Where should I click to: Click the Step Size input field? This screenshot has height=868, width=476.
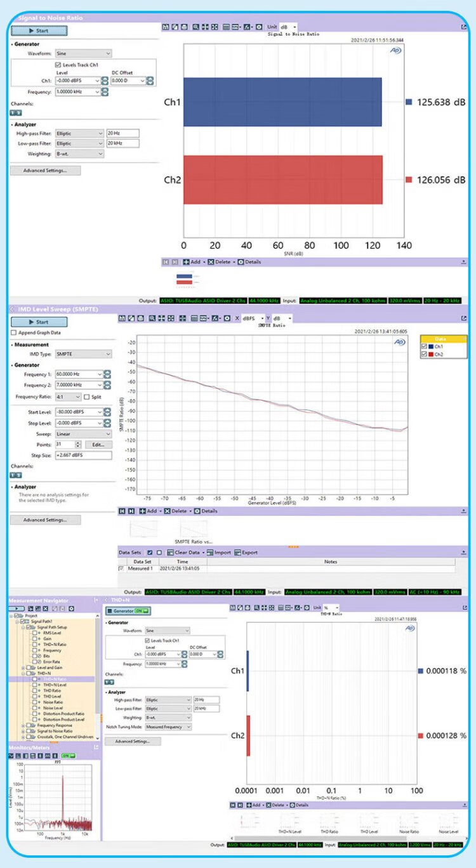(x=83, y=456)
